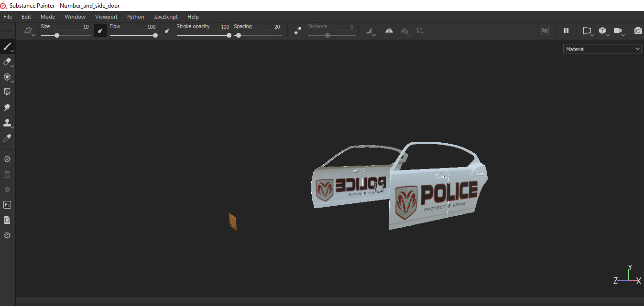Select the Paint brush tool
Screen dimensions: 644x306
(7, 47)
